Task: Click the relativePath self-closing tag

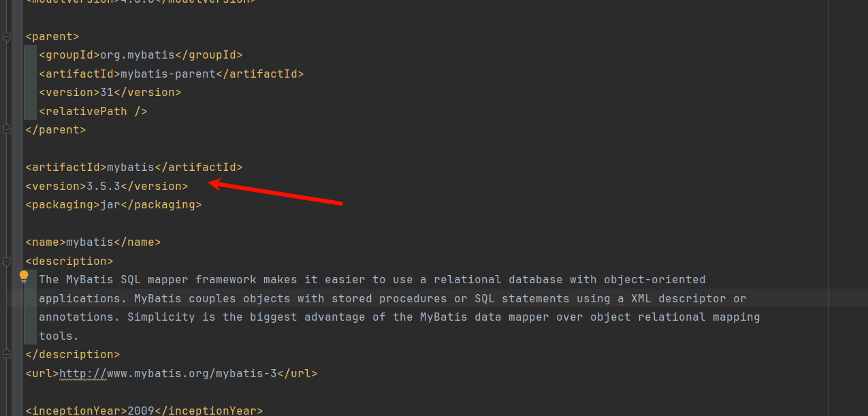Action: click(93, 111)
